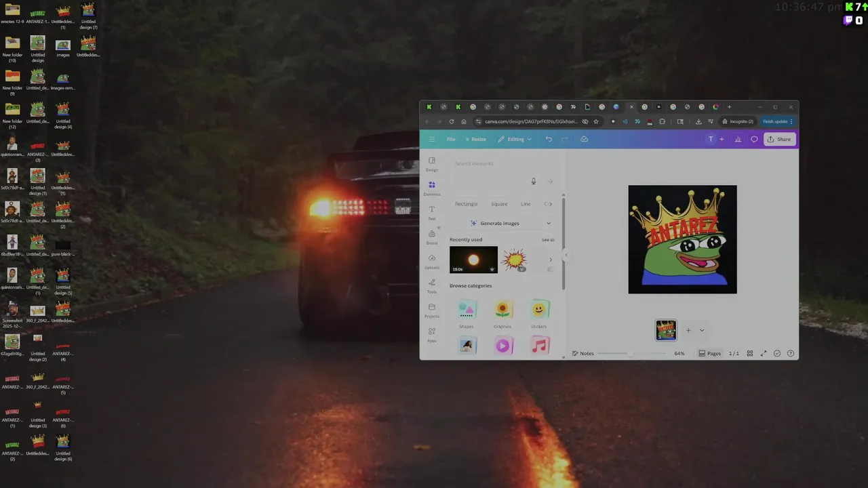The height and width of the screenshot is (488, 868).
Task: Click the Finish update button
Action: click(x=778, y=121)
